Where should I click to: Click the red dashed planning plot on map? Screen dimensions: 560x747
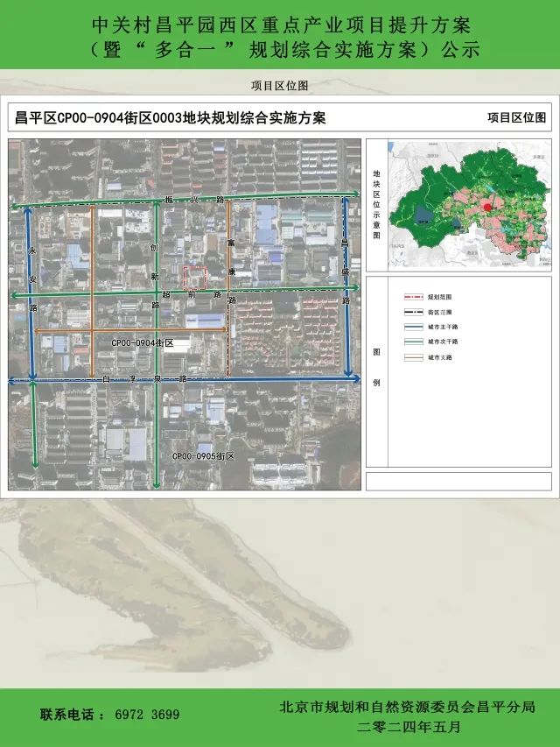click(194, 278)
